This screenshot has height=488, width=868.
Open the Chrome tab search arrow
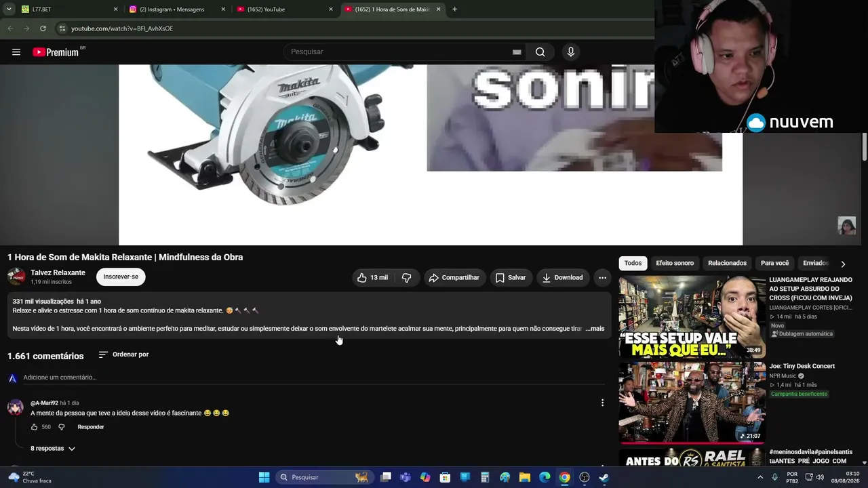coord(7,9)
